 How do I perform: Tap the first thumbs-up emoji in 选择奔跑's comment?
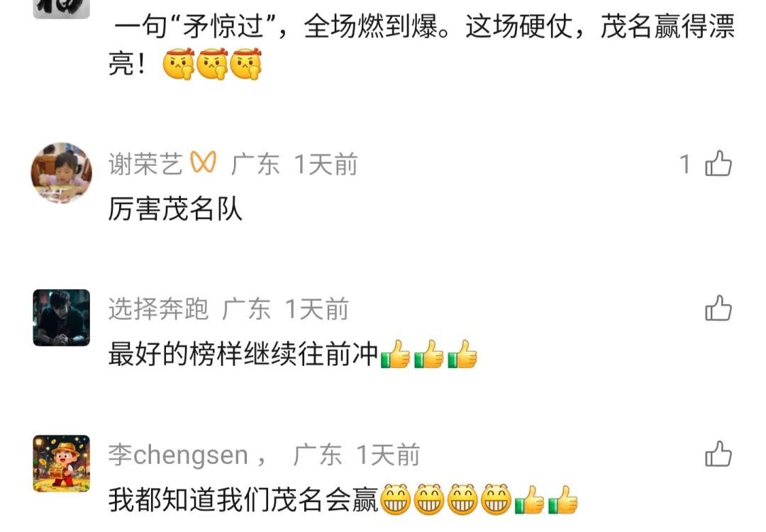pos(395,354)
